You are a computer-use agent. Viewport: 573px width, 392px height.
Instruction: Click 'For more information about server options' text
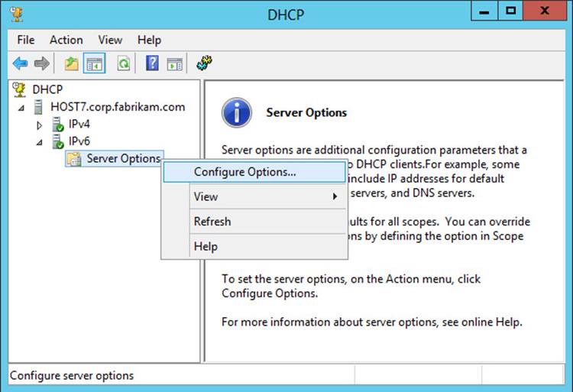click(x=371, y=322)
